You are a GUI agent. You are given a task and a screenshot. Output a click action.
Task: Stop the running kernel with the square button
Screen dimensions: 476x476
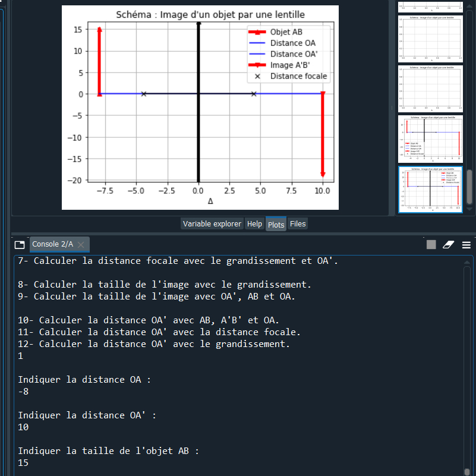[431, 244]
